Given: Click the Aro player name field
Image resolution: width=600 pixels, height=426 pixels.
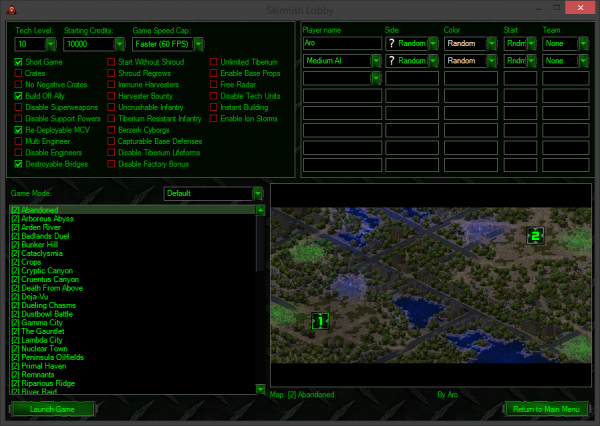Looking at the screenshot, I should point(342,43).
